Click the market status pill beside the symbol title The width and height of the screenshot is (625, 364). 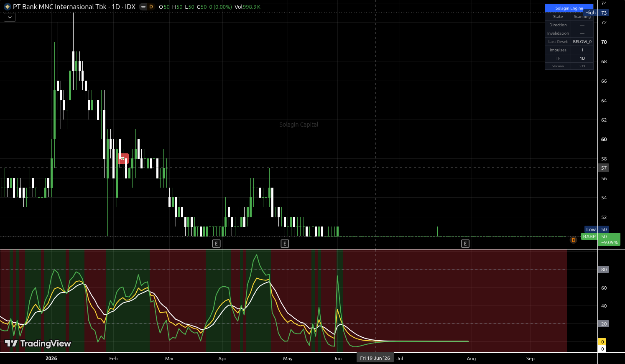(143, 7)
